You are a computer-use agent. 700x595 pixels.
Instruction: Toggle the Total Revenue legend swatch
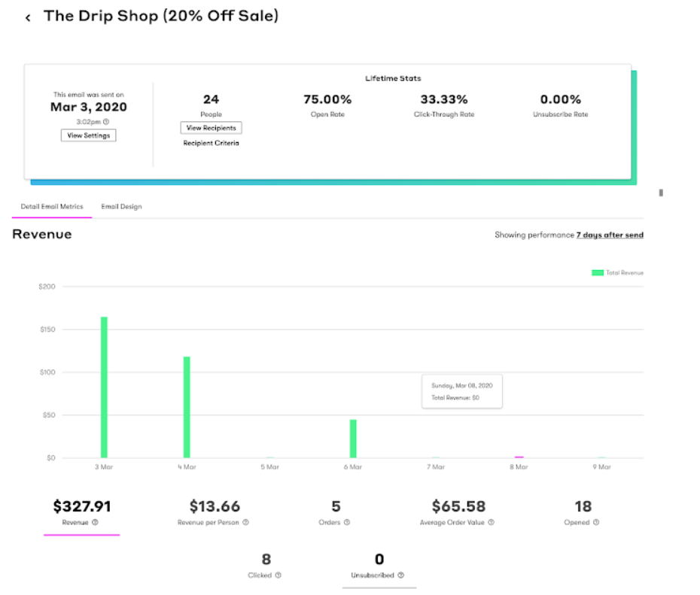tap(598, 273)
